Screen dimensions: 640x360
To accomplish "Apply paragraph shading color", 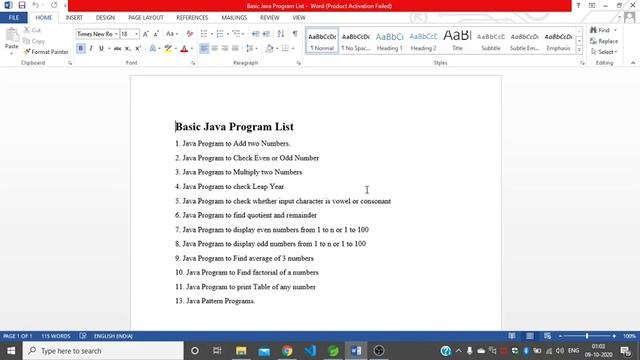I will [x=269, y=49].
